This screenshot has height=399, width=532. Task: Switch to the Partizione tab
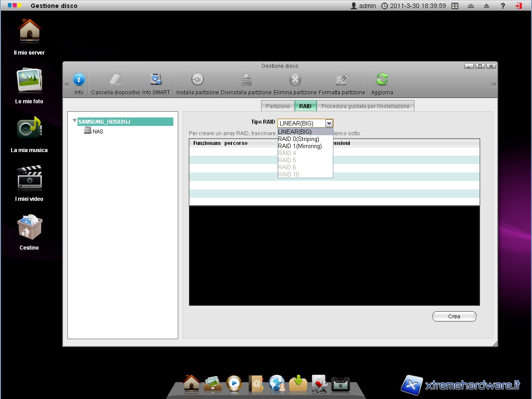pos(278,106)
